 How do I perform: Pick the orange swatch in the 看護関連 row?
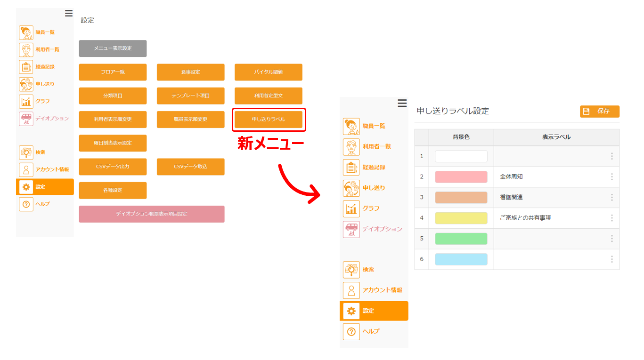(461, 198)
